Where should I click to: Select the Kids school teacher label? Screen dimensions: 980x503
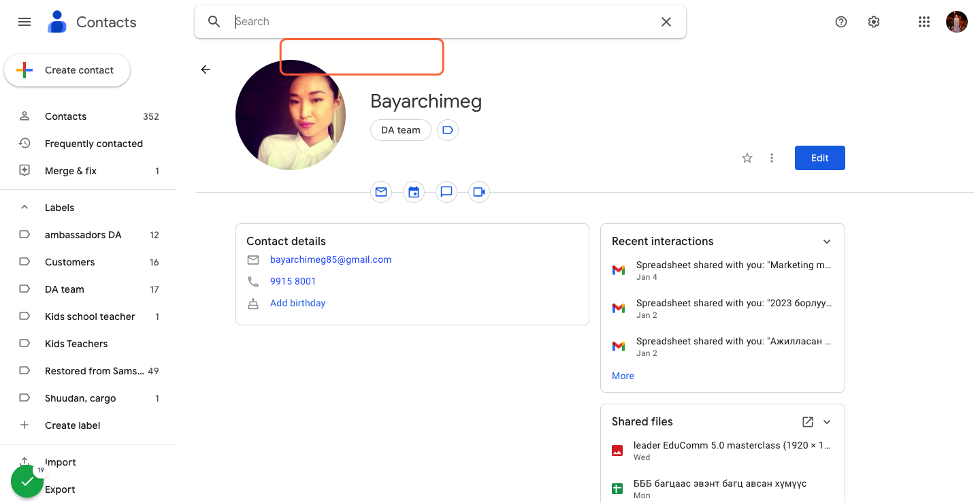click(88, 317)
